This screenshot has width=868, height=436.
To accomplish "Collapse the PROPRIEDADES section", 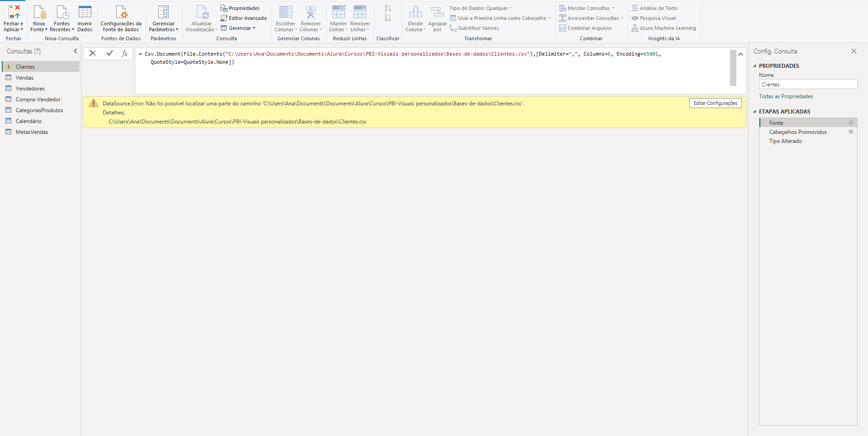I will (x=754, y=66).
